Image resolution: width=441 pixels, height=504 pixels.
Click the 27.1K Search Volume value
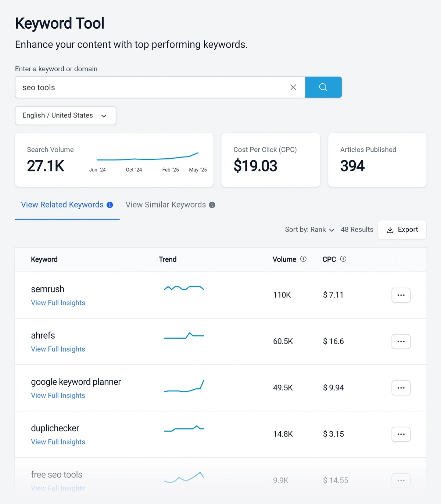pyautogui.click(x=46, y=166)
